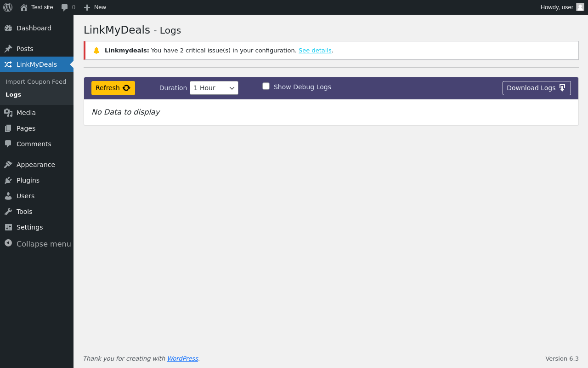
Task: Click the Refresh button label
Action: click(x=107, y=88)
